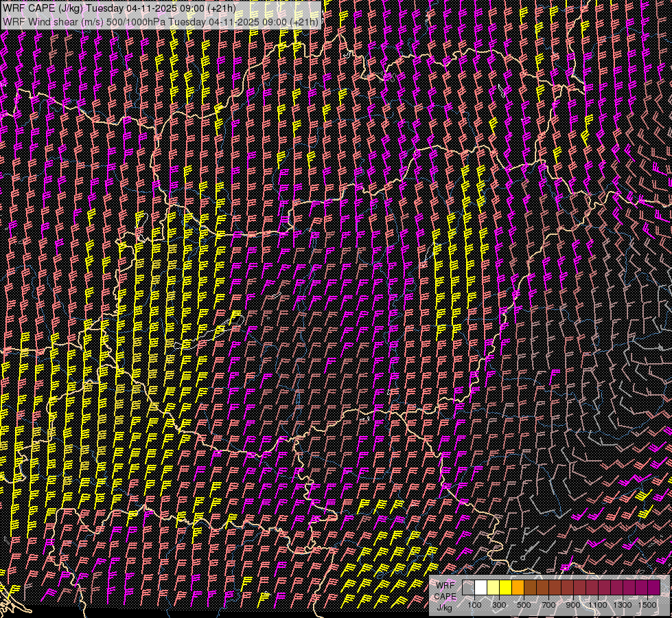
Task: Click the 700 legend tick label
Action: click(548, 605)
